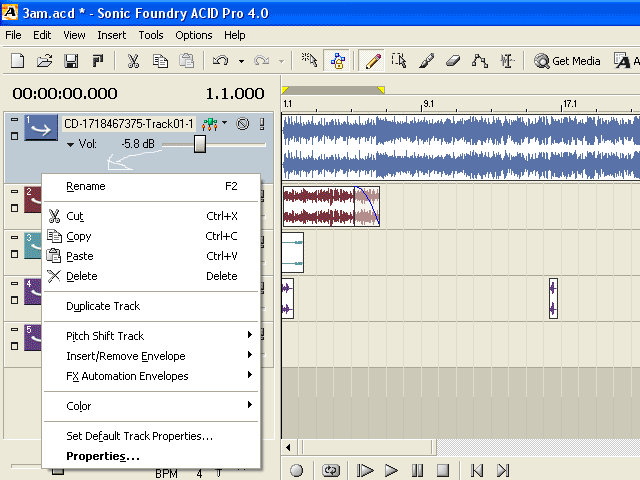Choose Delete in context menu
This screenshot has width=640, height=480.
(151, 276)
